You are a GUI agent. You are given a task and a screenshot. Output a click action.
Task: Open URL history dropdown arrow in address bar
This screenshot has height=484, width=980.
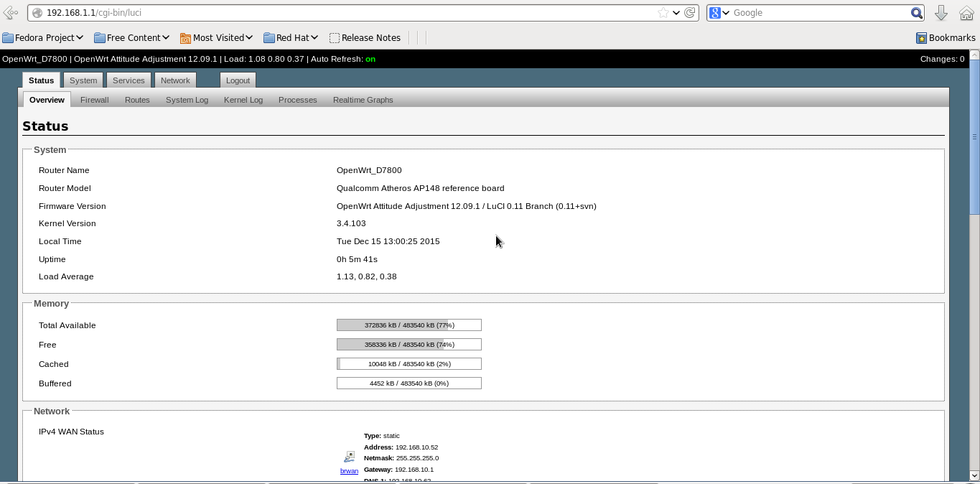[676, 13]
